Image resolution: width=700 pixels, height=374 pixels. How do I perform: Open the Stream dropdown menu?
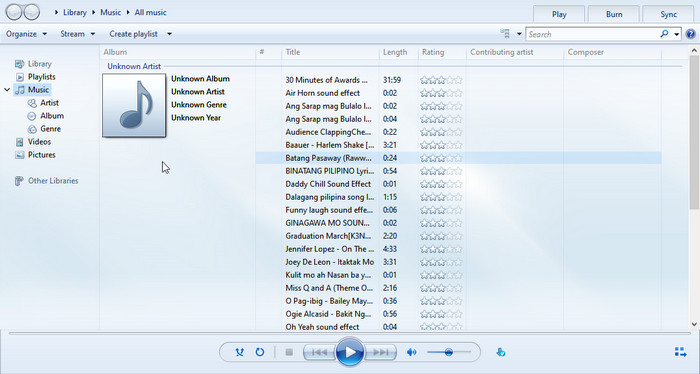(x=78, y=34)
